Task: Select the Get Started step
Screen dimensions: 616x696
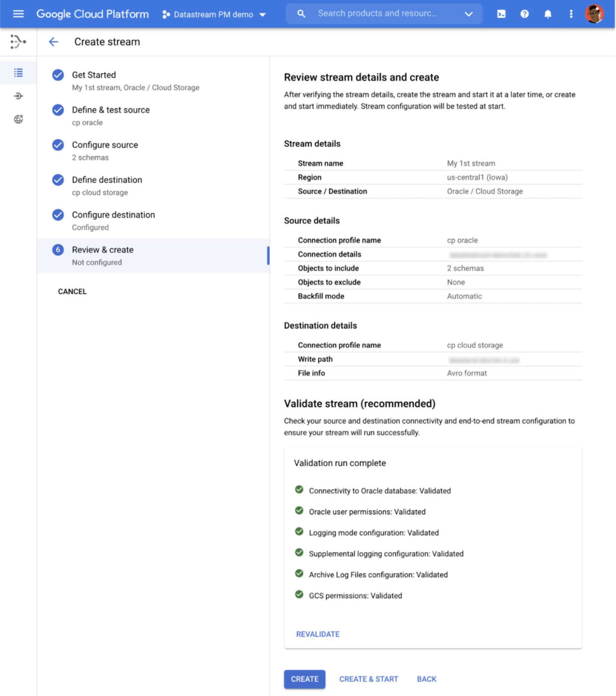Action: click(x=94, y=75)
